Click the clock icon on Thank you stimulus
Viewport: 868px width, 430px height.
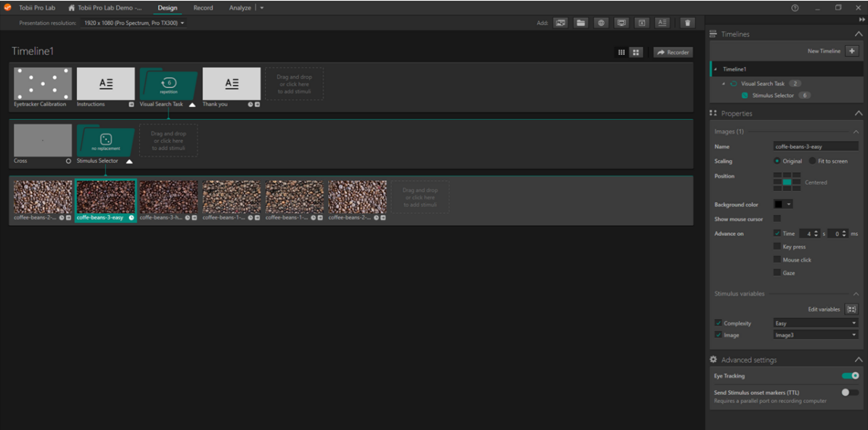(x=250, y=104)
